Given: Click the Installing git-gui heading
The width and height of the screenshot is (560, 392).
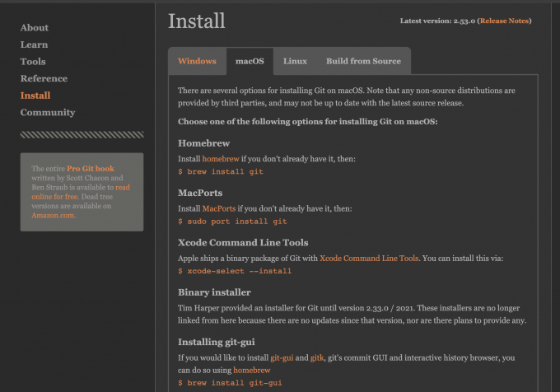Looking at the screenshot, I should (x=217, y=342).
